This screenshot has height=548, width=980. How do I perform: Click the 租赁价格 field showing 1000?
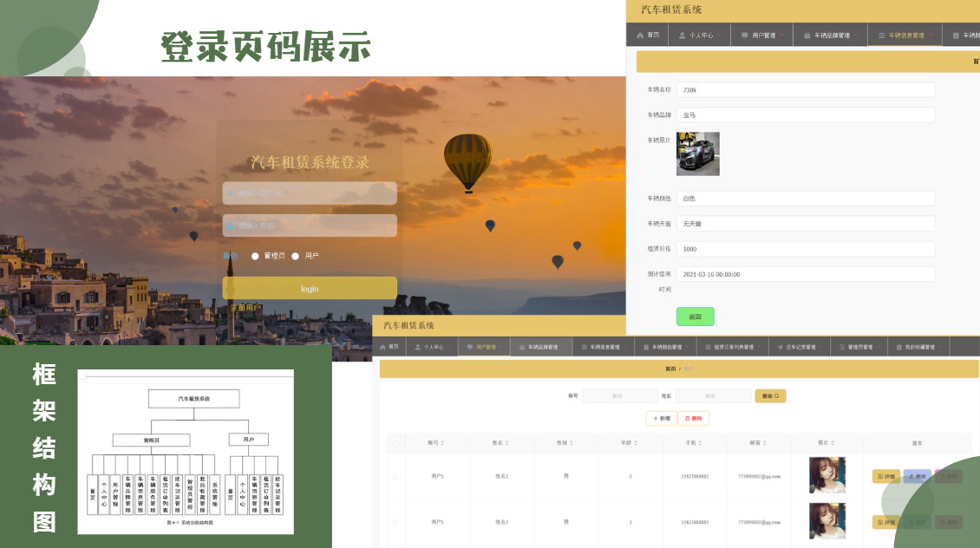pyautogui.click(x=806, y=250)
